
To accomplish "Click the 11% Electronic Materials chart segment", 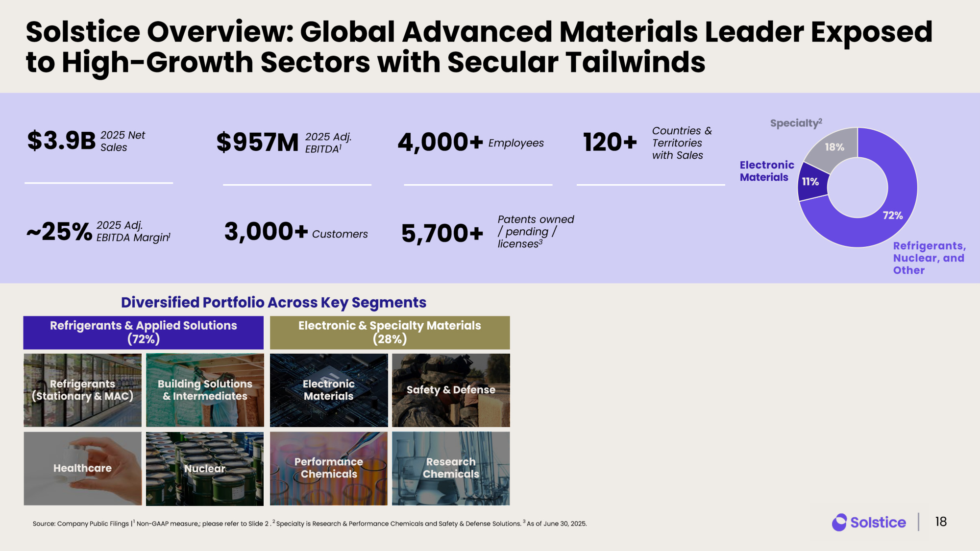I will [811, 182].
